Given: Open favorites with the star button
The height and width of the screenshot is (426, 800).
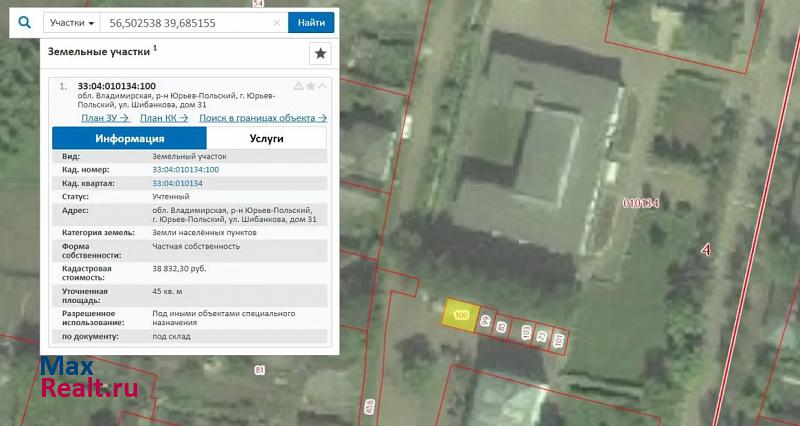Looking at the screenshot, I should 320,54.
